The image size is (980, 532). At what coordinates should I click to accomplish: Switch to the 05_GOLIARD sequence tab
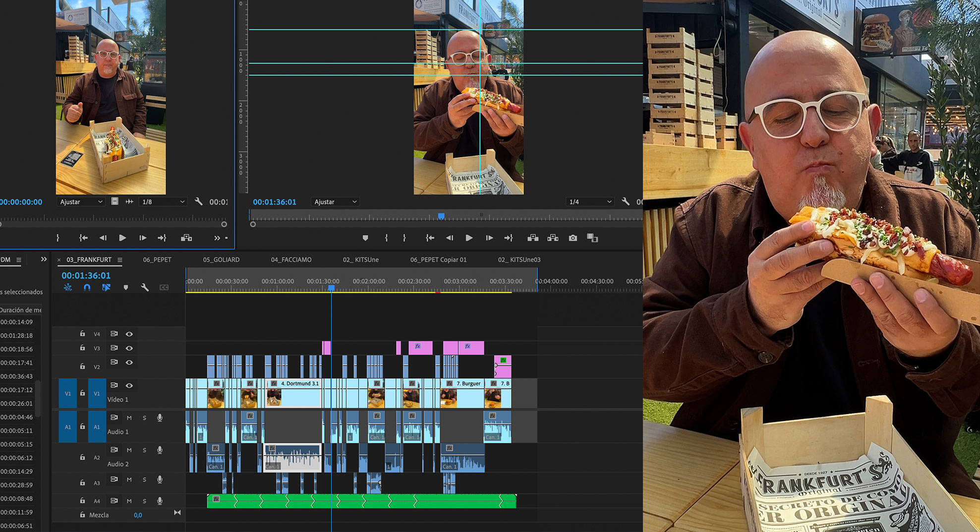(x=221, y=260)
